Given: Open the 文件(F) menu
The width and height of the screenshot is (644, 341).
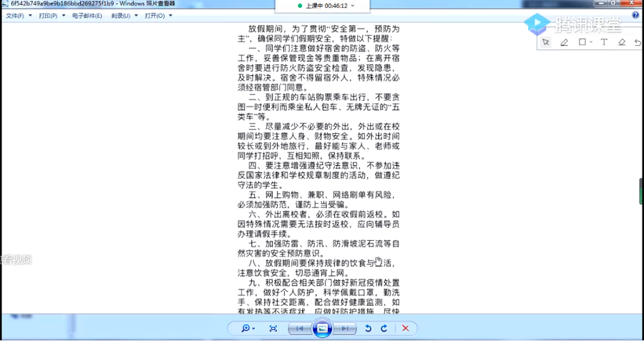Looking at the screenshot, I should [x=18, y=15].
